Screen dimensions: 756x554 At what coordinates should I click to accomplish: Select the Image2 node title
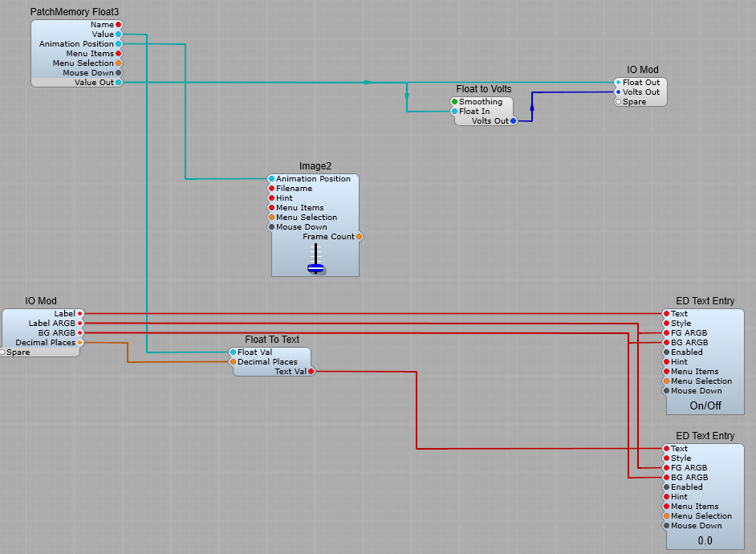click(x=315, y=166)
